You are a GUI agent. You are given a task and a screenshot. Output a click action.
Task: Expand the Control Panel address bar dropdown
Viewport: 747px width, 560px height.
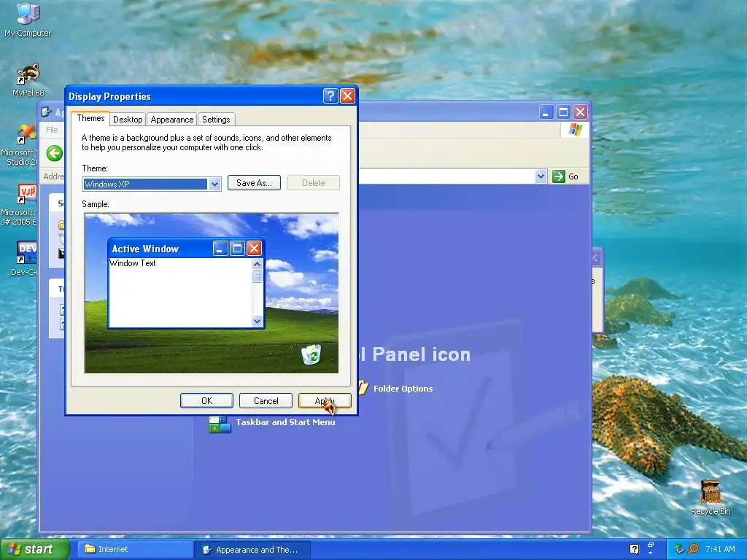point(541,176)
